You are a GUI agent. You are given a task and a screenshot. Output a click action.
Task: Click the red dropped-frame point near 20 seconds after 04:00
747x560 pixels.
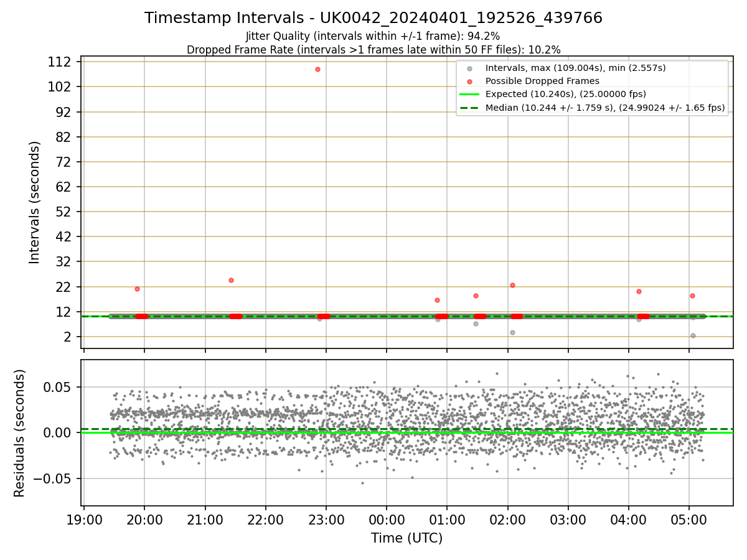click(639, 291)
